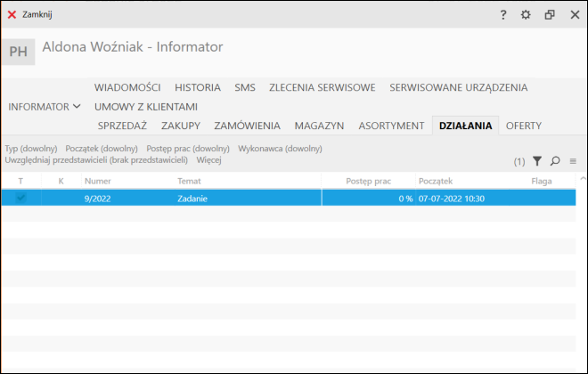Image resolution: width=588 pixels, height=374 pixels.
Task: Click the Zamknij button label
Action: (37, 14)
